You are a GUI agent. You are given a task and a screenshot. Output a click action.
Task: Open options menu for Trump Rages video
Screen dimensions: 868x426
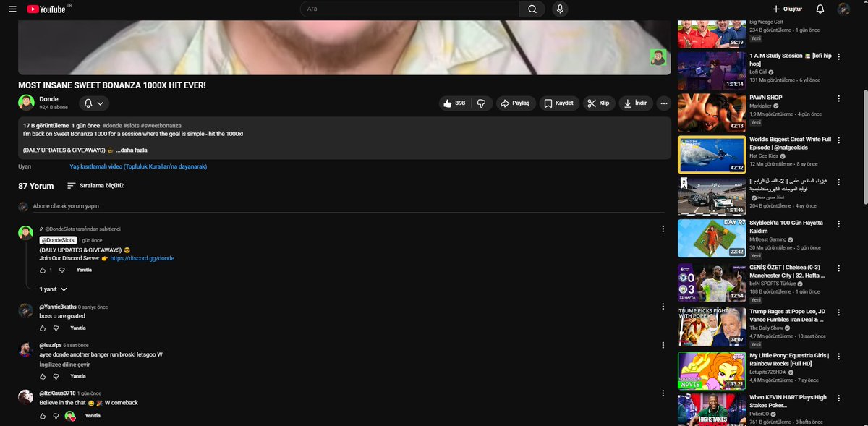(838, 312)
